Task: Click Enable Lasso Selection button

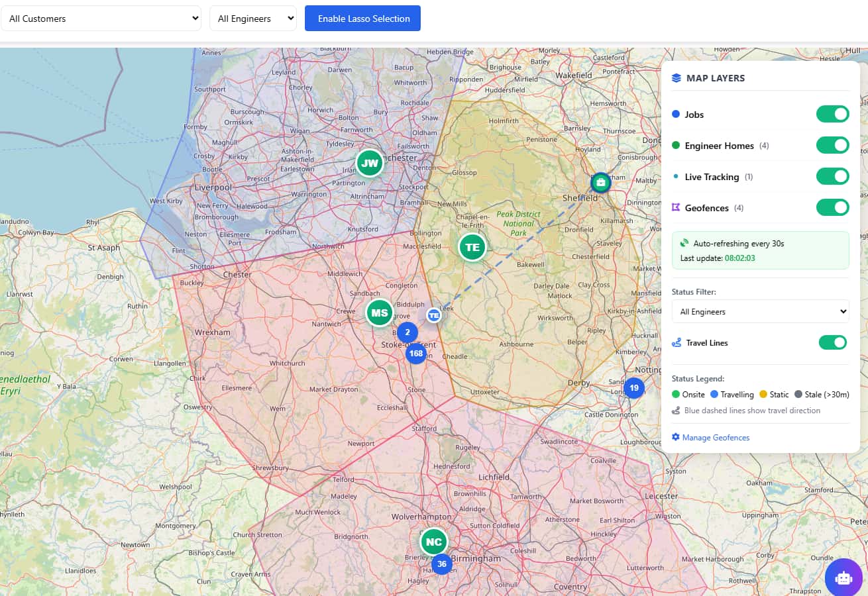Action: pos(362,19)
